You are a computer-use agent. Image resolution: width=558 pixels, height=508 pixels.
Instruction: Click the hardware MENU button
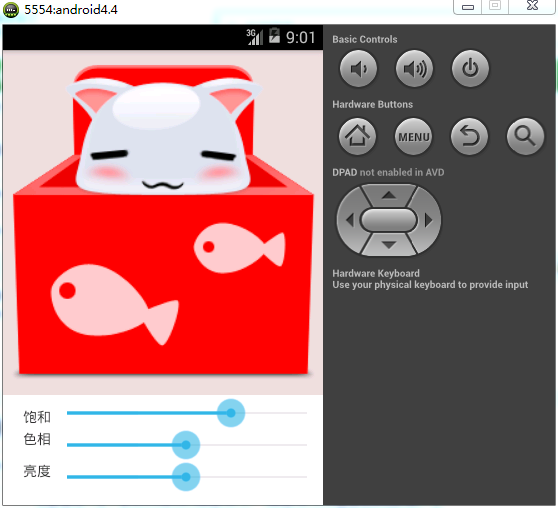pyautogui.click(x=413, y=136)
